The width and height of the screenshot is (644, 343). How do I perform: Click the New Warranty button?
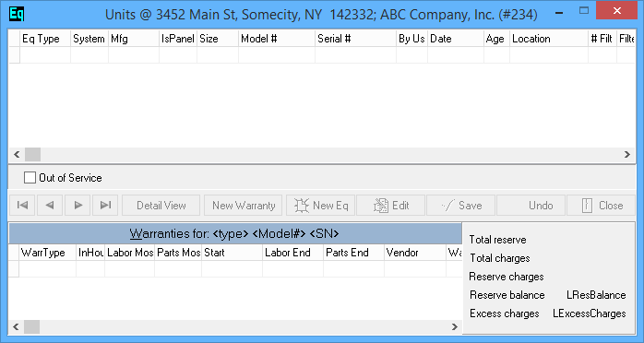coord(244,205)
